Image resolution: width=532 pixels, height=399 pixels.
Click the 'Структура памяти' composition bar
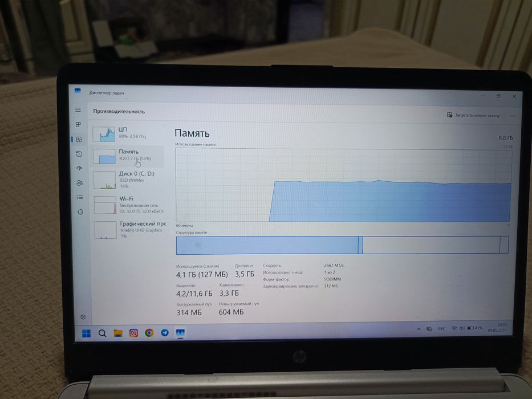tap(342, 245)
